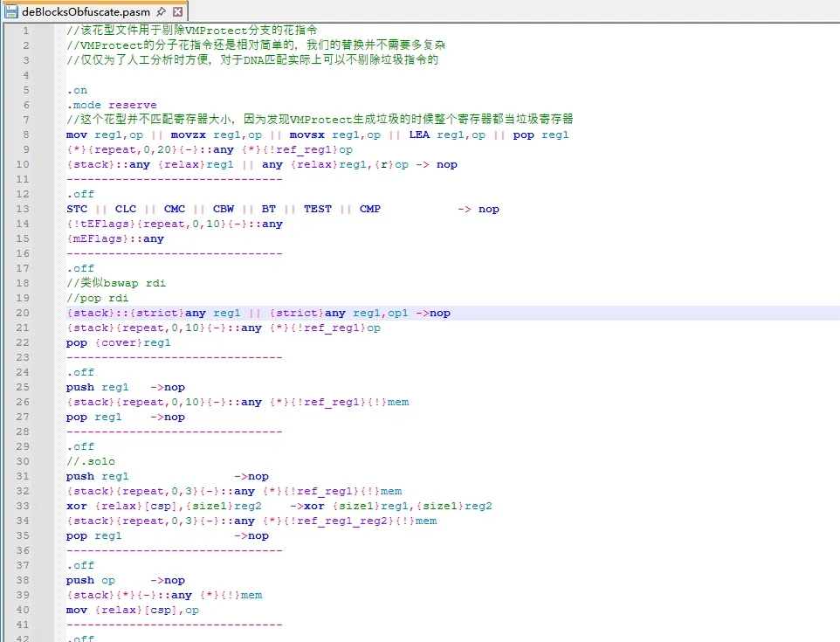
Task: Click '{stack}::{strict}any reg1' on line 20
Action: [154, 313]
